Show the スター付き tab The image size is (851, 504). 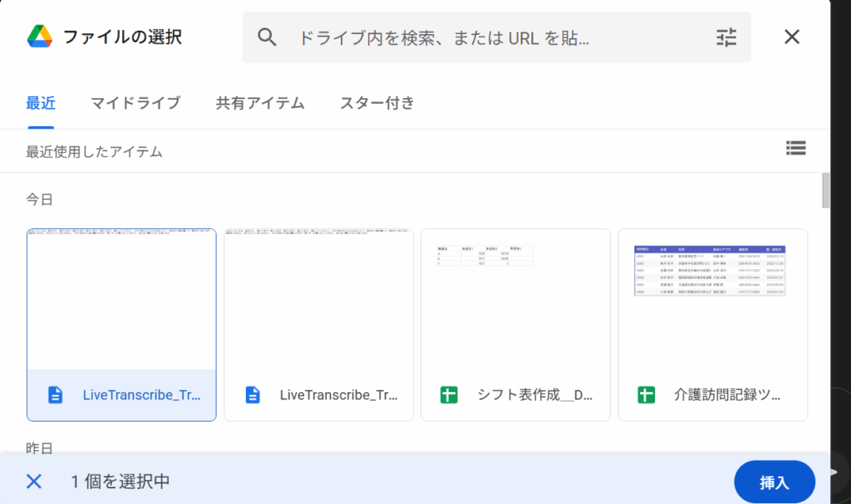(376, 104)
